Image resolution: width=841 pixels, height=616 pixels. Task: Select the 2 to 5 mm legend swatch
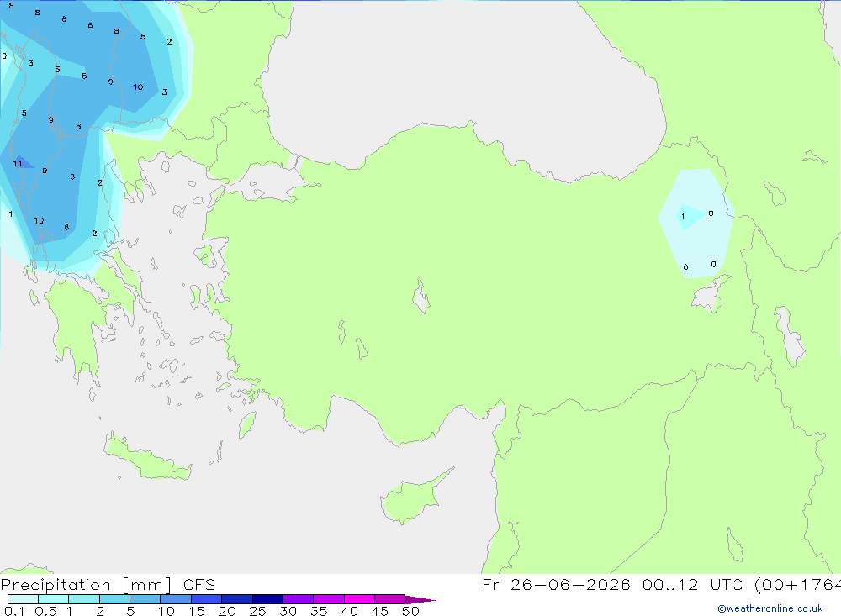pos(114,599)
